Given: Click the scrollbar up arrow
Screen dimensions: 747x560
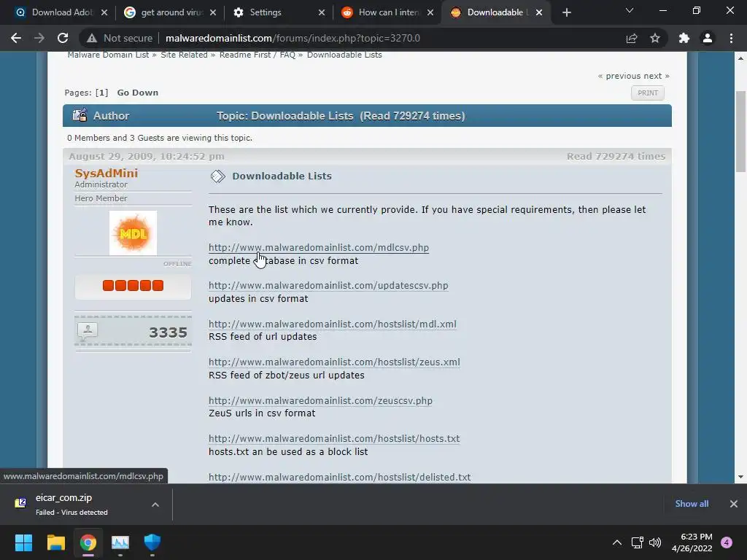Looking at the screenshot, I should pyautogui.click(x=740, y=58).
